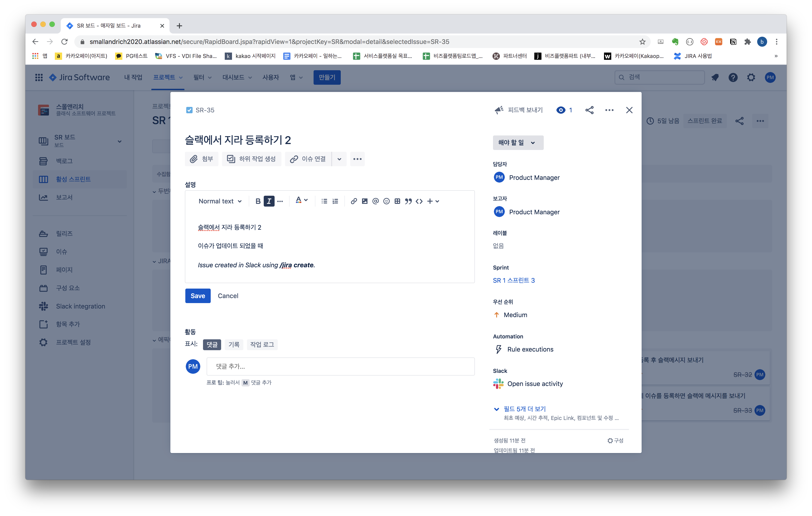Open the SR 1 스프린트 3 link

(514, 280)
